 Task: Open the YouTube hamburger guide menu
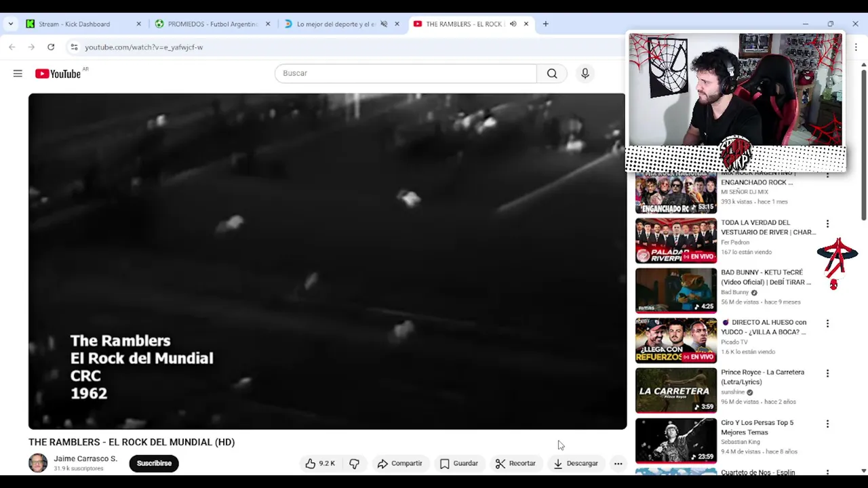(x=18, y=73)
